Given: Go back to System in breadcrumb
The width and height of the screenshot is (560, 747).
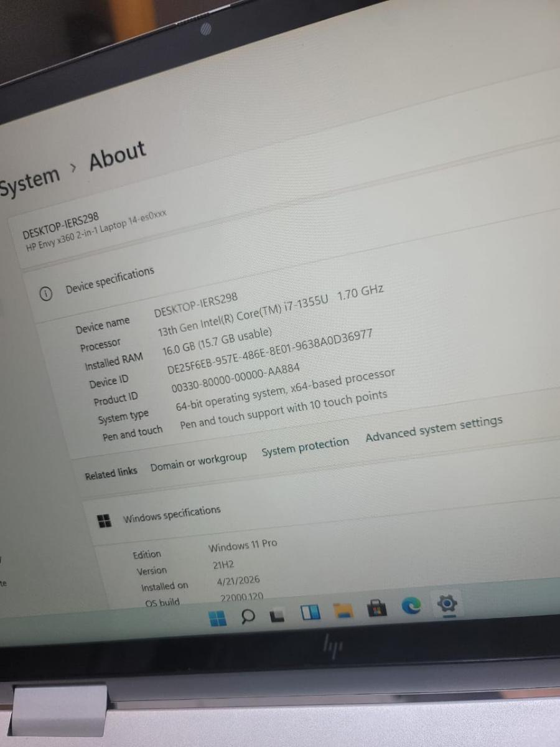Looking at the screenshot, I should coord(30,181).
